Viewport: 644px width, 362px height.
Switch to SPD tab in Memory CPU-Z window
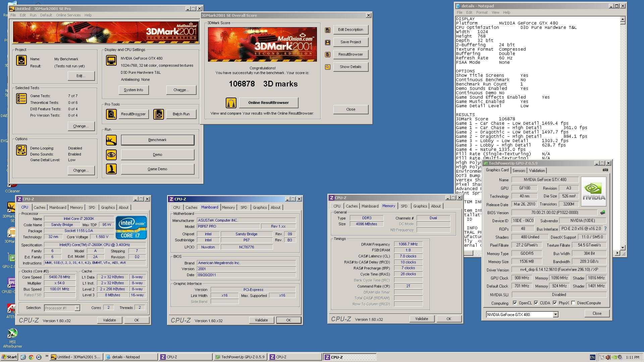[x=404, y=206]
